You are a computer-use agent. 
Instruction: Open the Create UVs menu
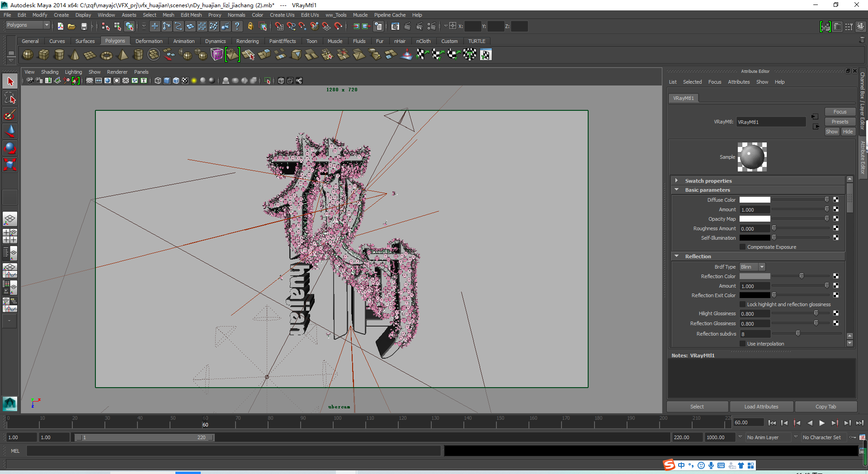[282, 15]
